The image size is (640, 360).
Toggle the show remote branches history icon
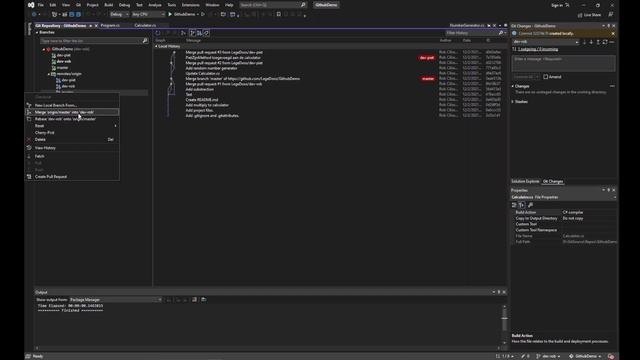click(x=206, y=33)
